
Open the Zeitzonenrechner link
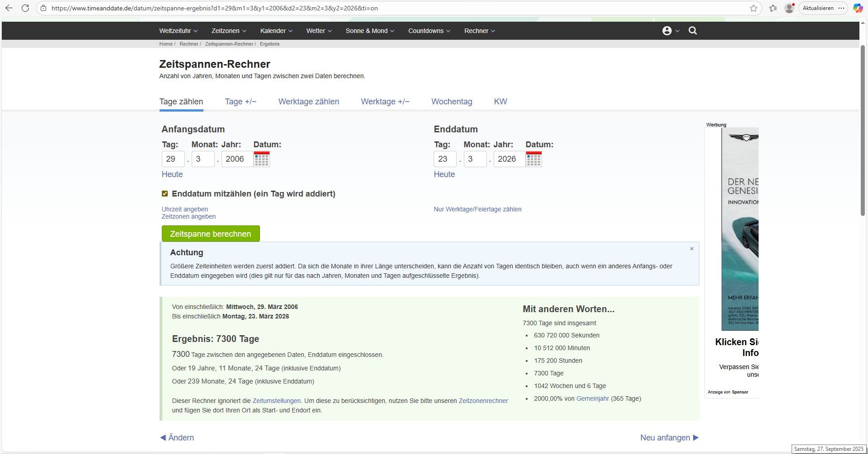coord(483,401)
